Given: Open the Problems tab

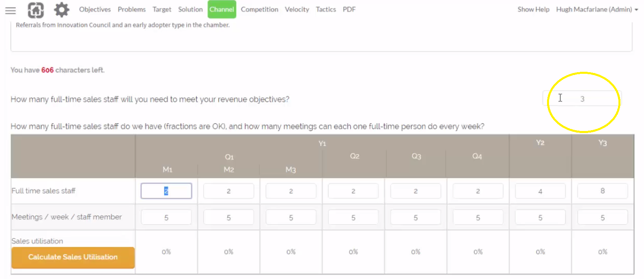Looking at the screenshot, I should tap(131, 9).
